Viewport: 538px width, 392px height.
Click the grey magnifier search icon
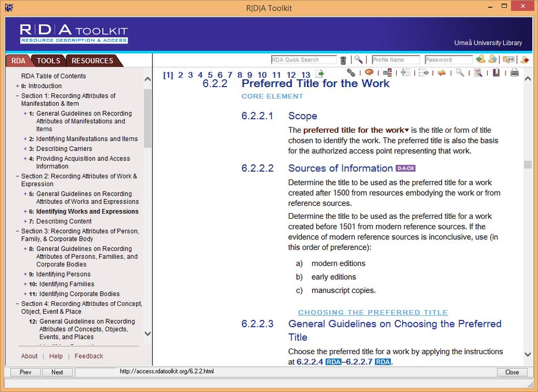click(x=460, y=72)
